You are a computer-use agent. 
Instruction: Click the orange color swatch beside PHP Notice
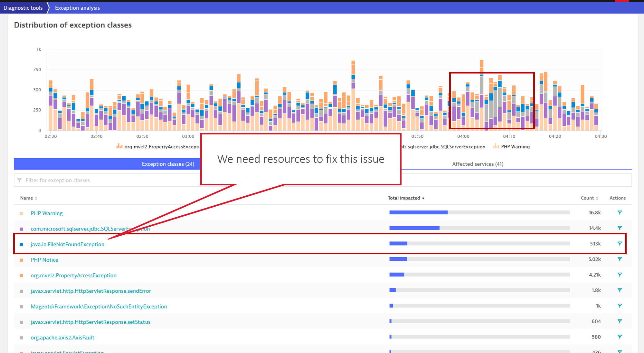21,260
